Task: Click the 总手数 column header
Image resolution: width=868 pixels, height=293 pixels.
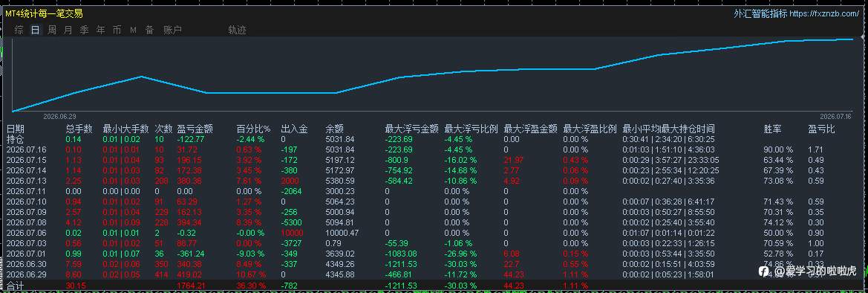Action: [x=79, y=129]
